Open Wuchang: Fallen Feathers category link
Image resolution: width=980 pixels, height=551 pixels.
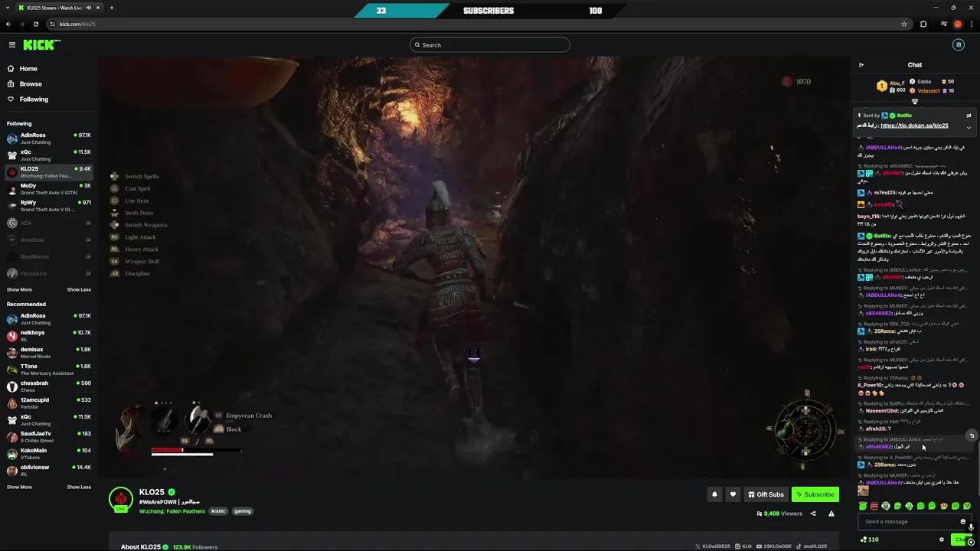[x=172, y=511]
